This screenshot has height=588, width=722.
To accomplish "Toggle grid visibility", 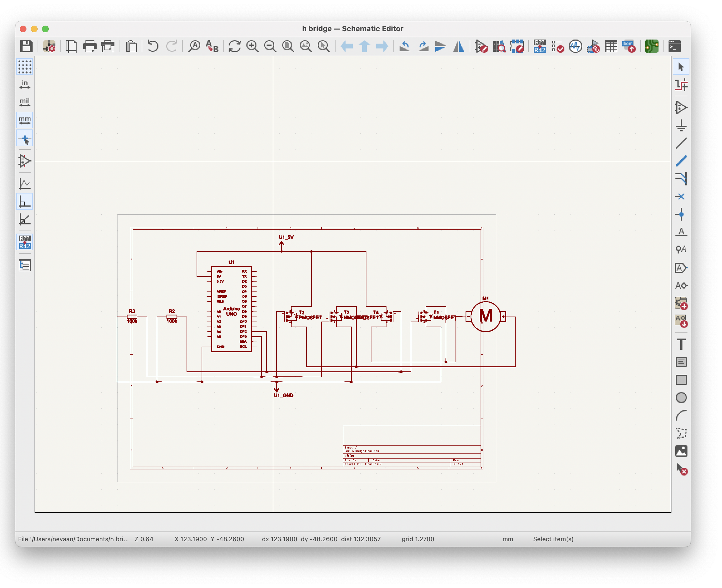I will pos(25,67).
